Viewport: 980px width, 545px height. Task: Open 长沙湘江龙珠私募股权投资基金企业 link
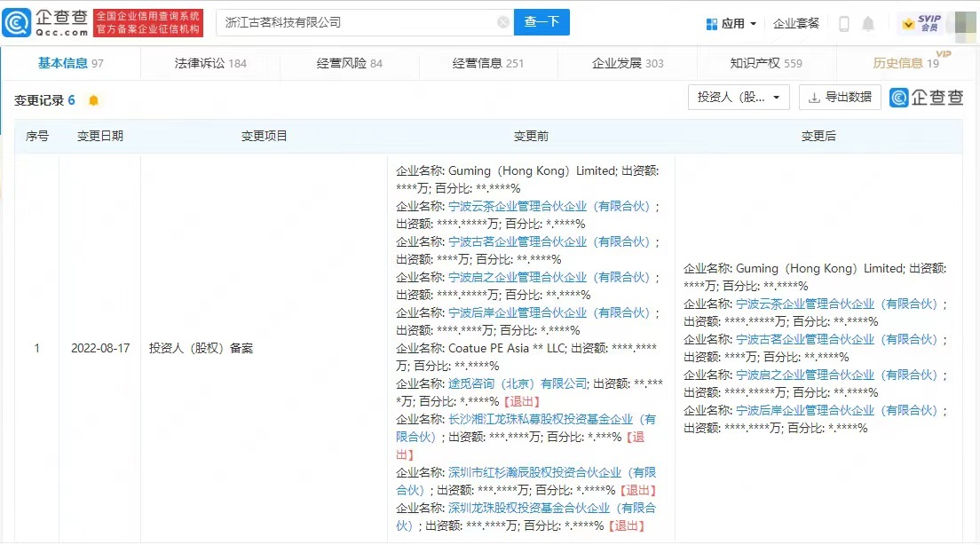(552, 419)
